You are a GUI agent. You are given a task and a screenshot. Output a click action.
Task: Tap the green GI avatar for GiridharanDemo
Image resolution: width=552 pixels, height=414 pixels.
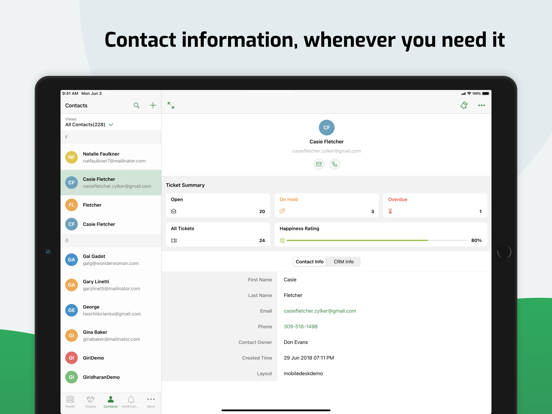(71, 377)
